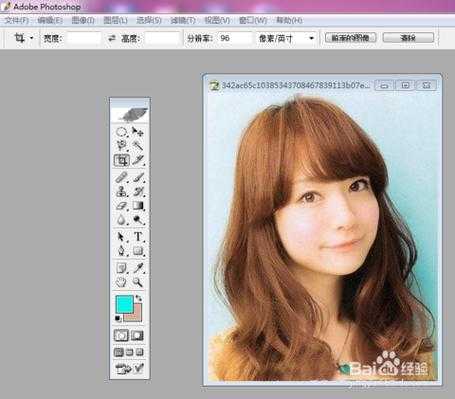Enable Quick Mask mode
Screen dimensions: 455x399
(137, 335)
